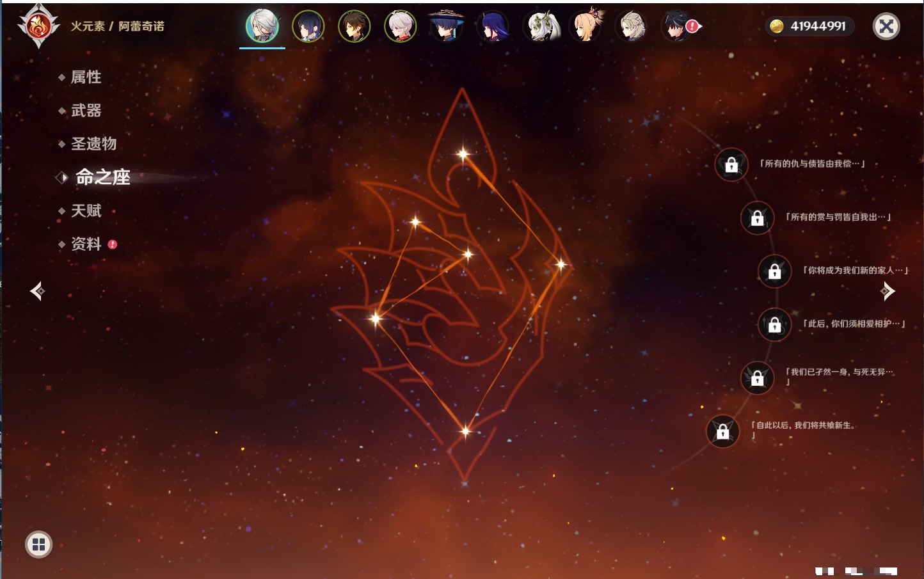Open locked constellation 「你将成为我们新的家人…」

click(x=774, y=271)
